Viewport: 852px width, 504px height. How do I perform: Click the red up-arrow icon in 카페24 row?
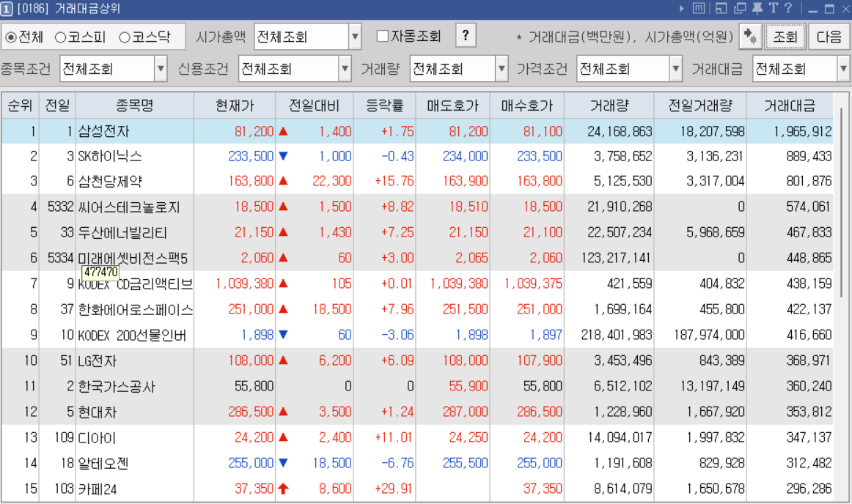pos(283,489)
